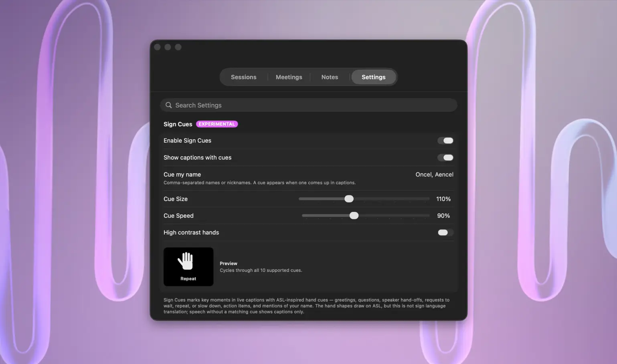
Task: Turn off Show captions with cues
Action: (x=445, y=157)
